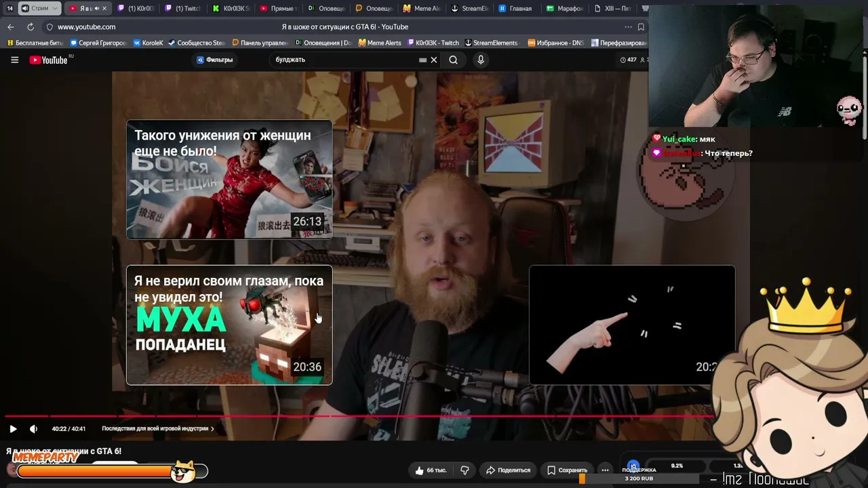Seek on the red video progress bar
The width and height of the screenshot is (868, 488).
359,415
